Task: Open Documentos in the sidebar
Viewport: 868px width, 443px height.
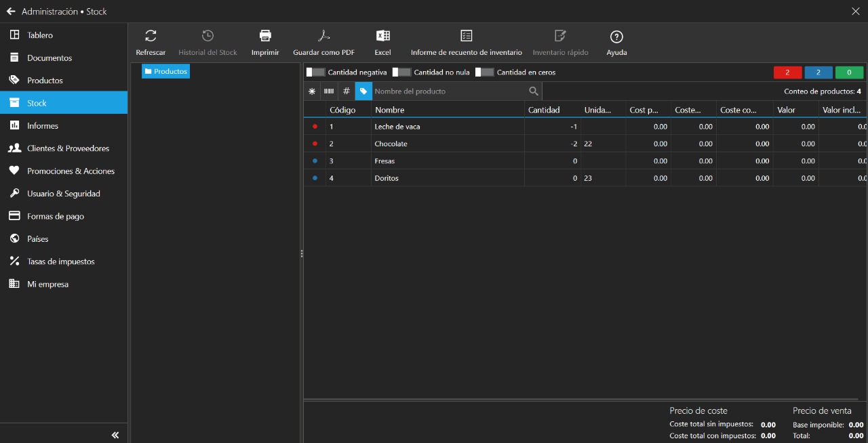Action: 64,58
